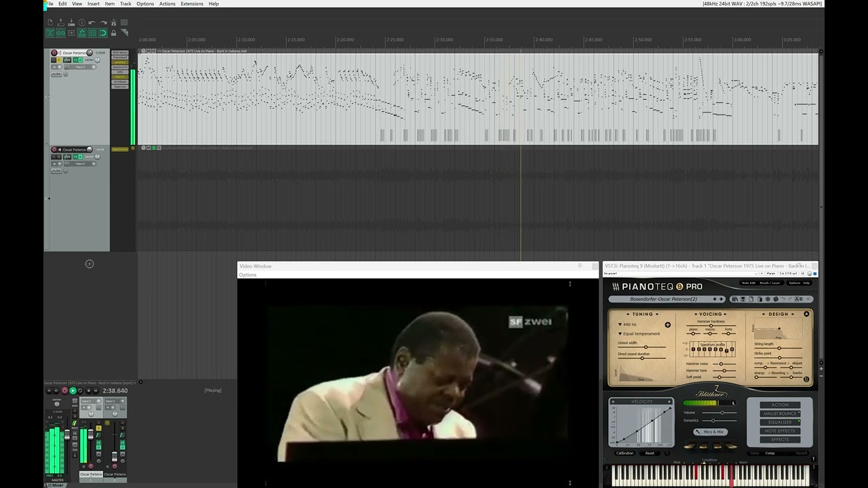Open Pianoteq preset name dropdown

(x=663, y=299)
